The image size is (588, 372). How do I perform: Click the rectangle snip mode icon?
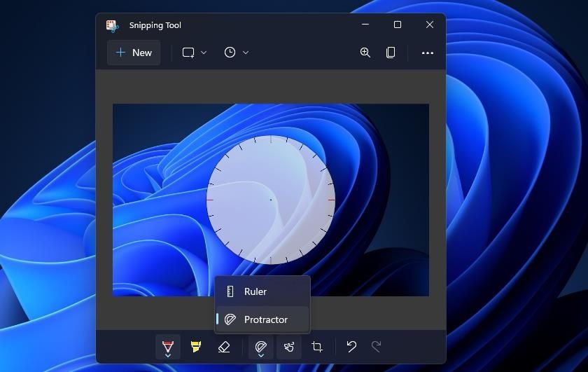(188, 53)
